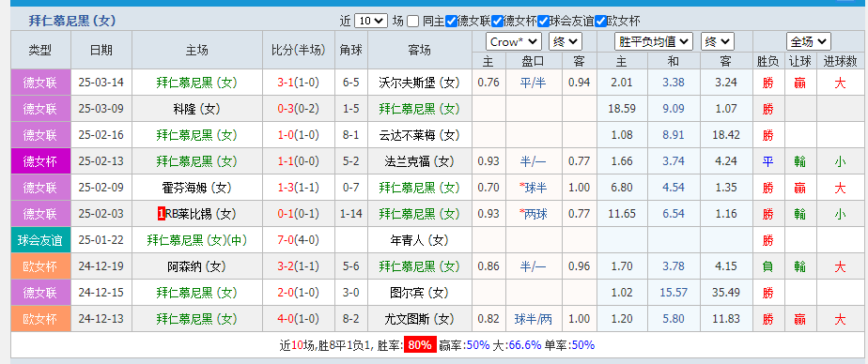The width and height of the screenshot is (868, 364).
Task: Click the 1-3(1-1) score on 25-02-09
Action: pyautogui.click(x=299, y=188)
